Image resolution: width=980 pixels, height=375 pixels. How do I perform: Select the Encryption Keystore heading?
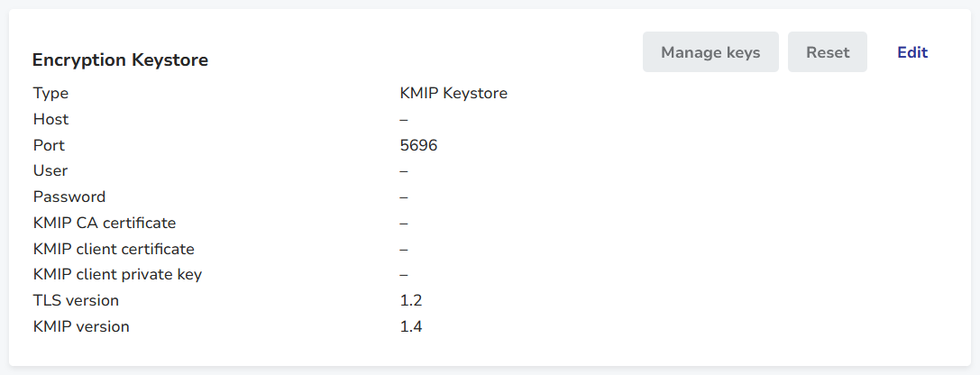(120, 60)
